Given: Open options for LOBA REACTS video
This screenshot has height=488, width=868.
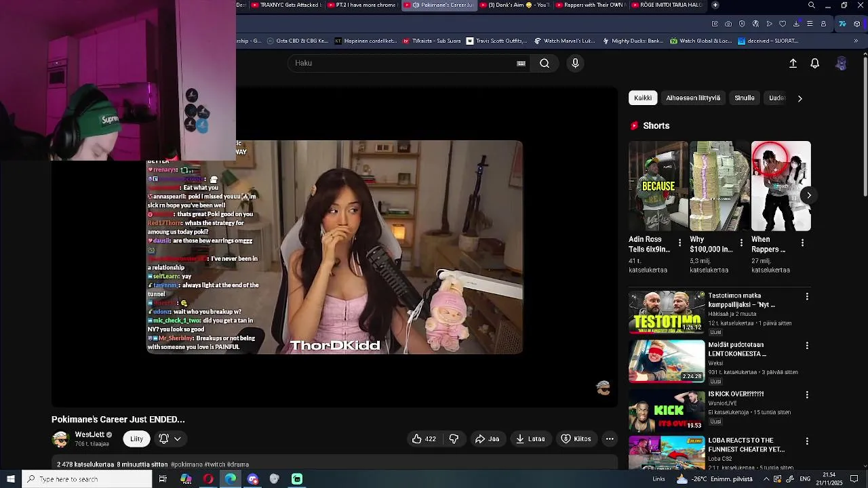Looking at the screenshot, I should click(x=807, y=441).
